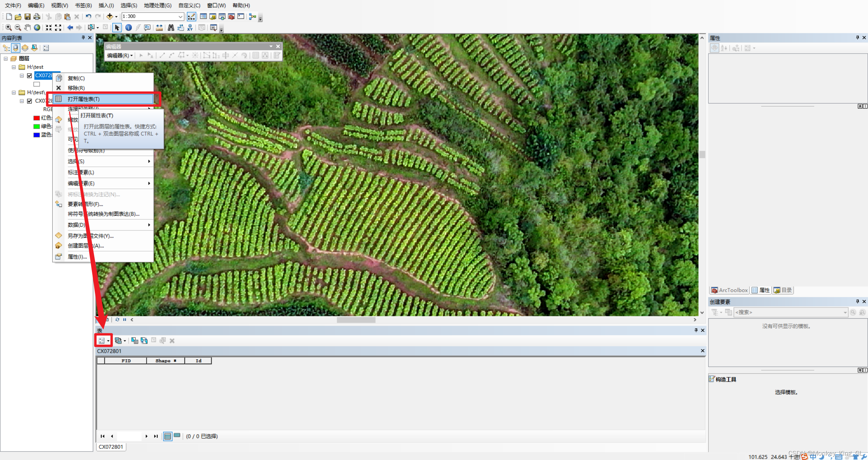The width and height of the screenshot is (868, 460).
Task: Open the Python window icon
Action: point(241,16)
